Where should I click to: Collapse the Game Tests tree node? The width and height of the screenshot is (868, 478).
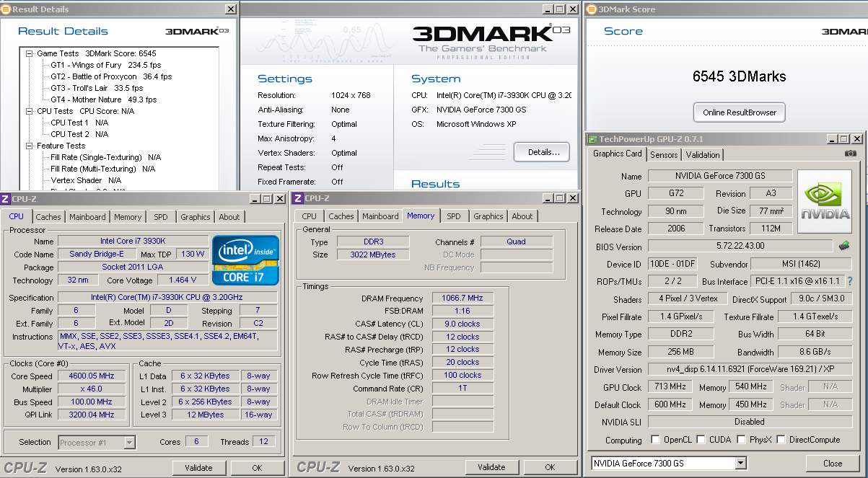[x=30, y=53]
